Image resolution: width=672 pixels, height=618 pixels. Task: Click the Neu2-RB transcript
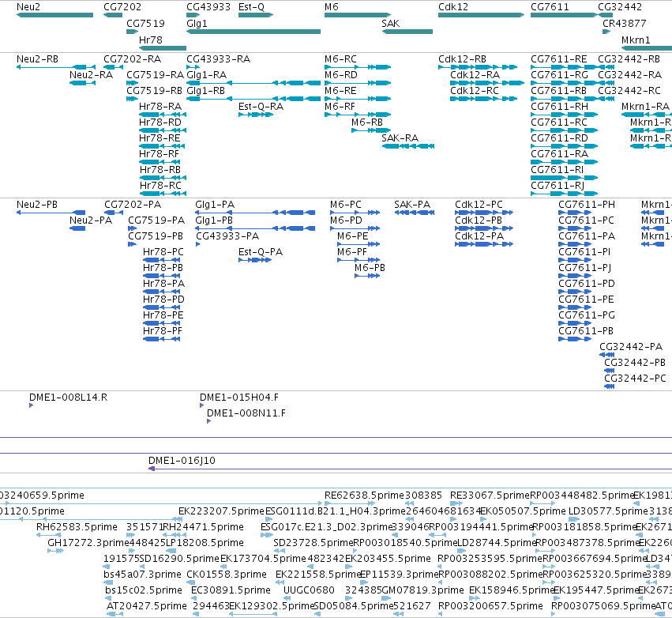56,67
